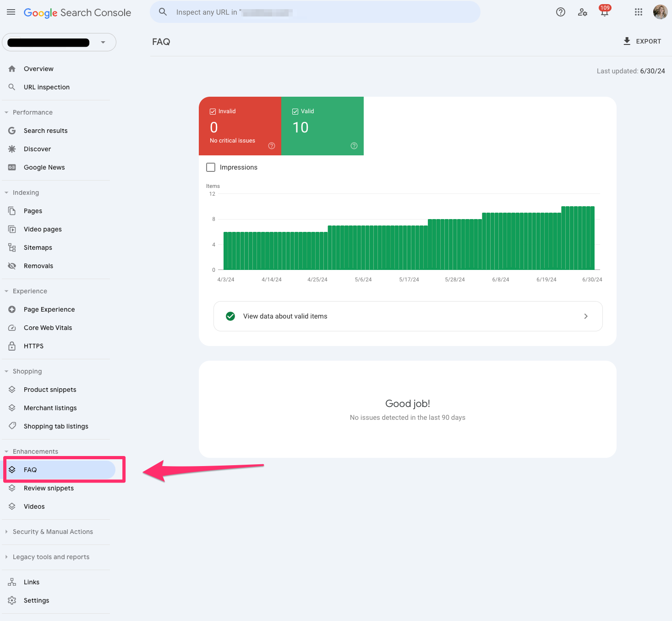Open the Help question mark icon

pyautogui.click(x=561, y=12)
